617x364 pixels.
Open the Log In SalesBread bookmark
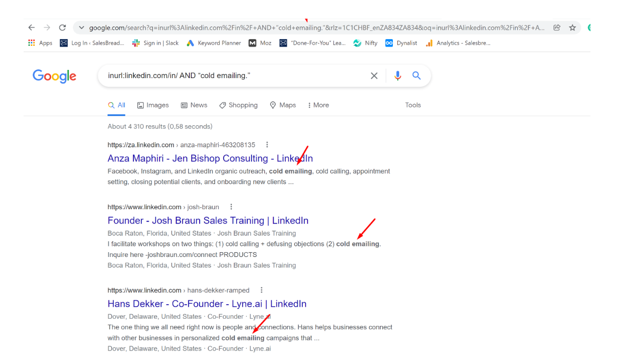[x=92, y=43]
